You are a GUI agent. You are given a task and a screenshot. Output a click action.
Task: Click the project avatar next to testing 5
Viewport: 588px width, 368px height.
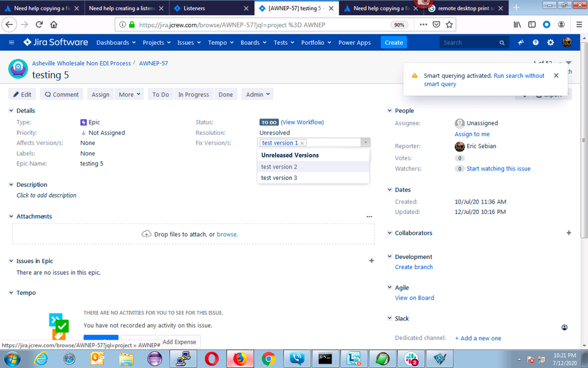tap(18, 69)
